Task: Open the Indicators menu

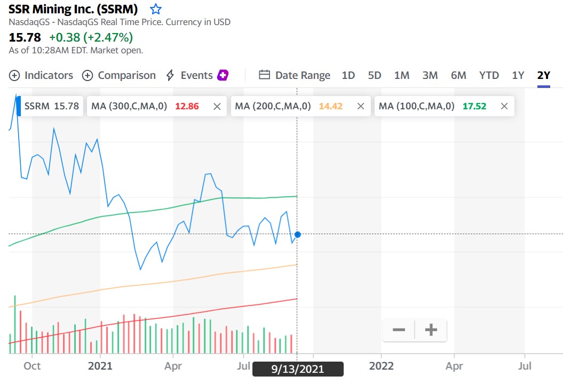Action: (41, 75)
